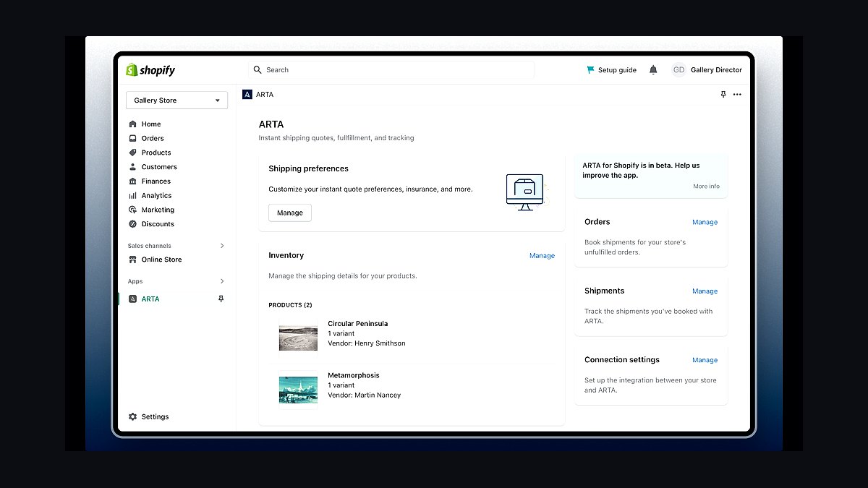Go to Home in sidebar
Screen dimensions: 868x488
[151, 124]
